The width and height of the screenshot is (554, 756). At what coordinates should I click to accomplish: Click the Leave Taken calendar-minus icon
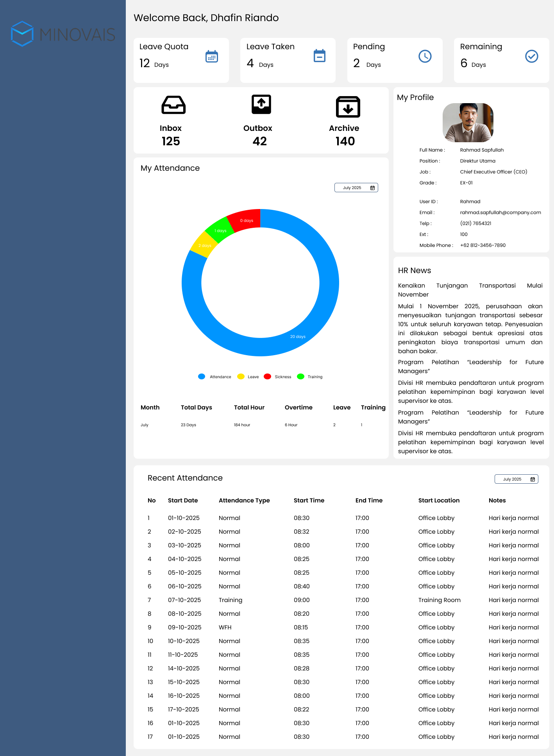click(319, 56)
